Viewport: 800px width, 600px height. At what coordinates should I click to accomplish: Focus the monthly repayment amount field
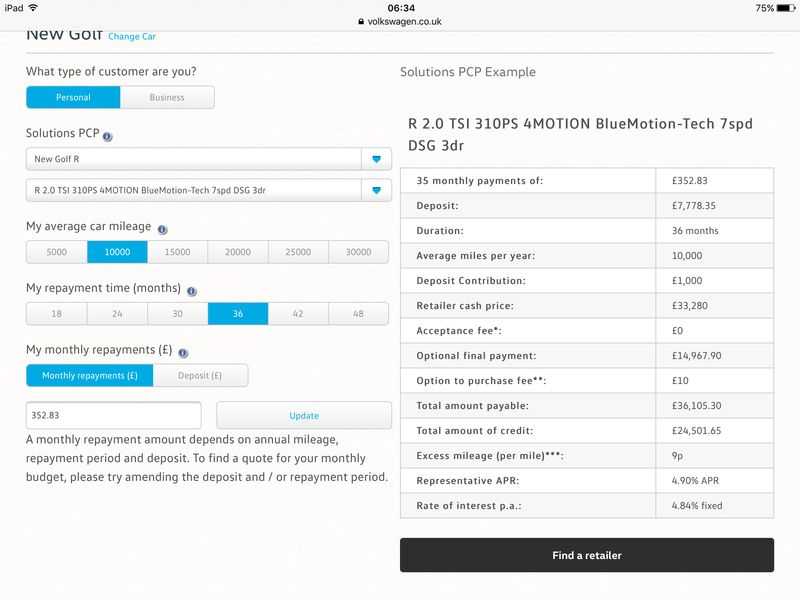[x=114, y=416]
